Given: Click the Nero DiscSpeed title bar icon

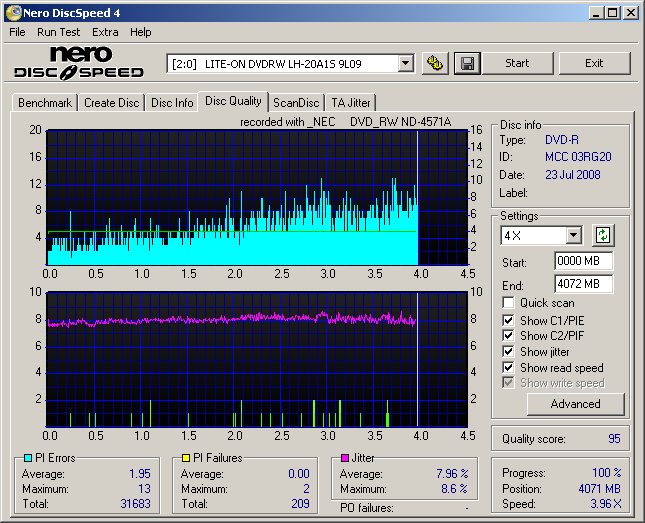Looking at the screenshot, I should point(13,13).
